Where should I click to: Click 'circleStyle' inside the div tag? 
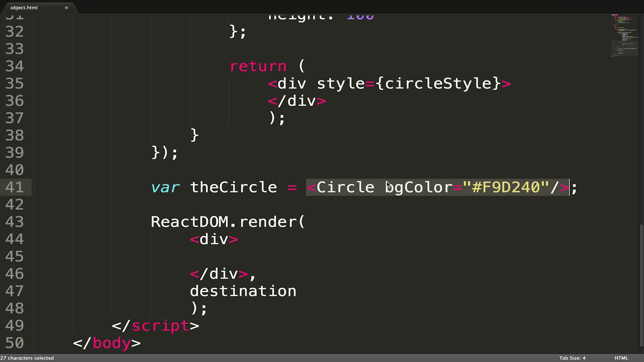click(438, 83)
